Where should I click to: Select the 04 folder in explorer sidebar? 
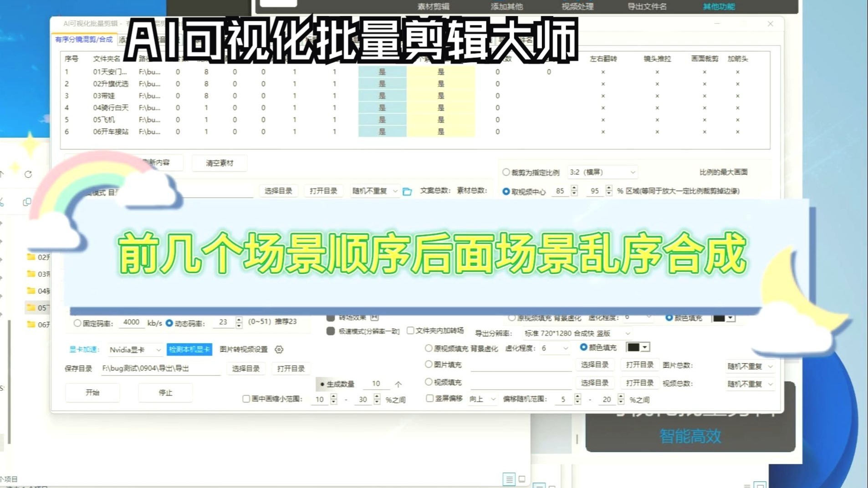tap(38, 291)
